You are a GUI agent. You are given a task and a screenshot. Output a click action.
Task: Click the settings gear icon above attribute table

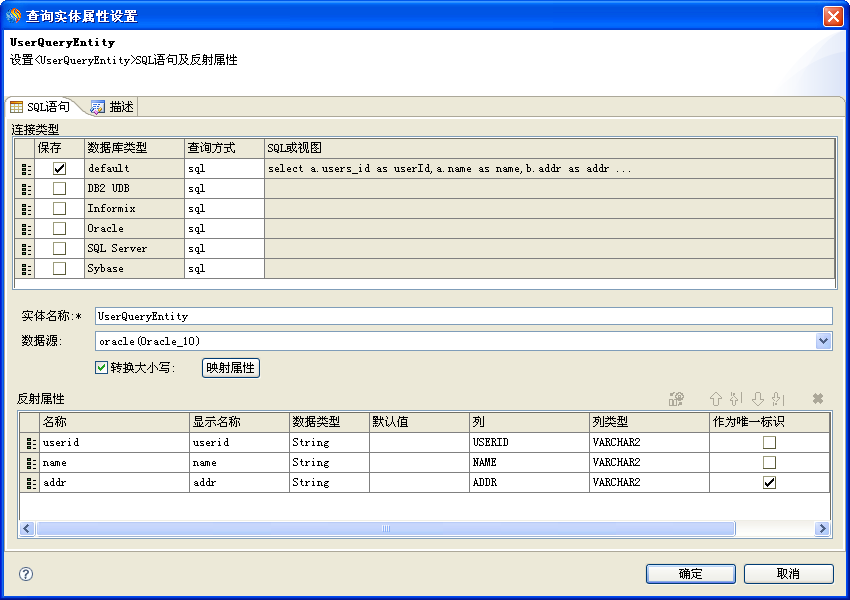pos(677,399)
